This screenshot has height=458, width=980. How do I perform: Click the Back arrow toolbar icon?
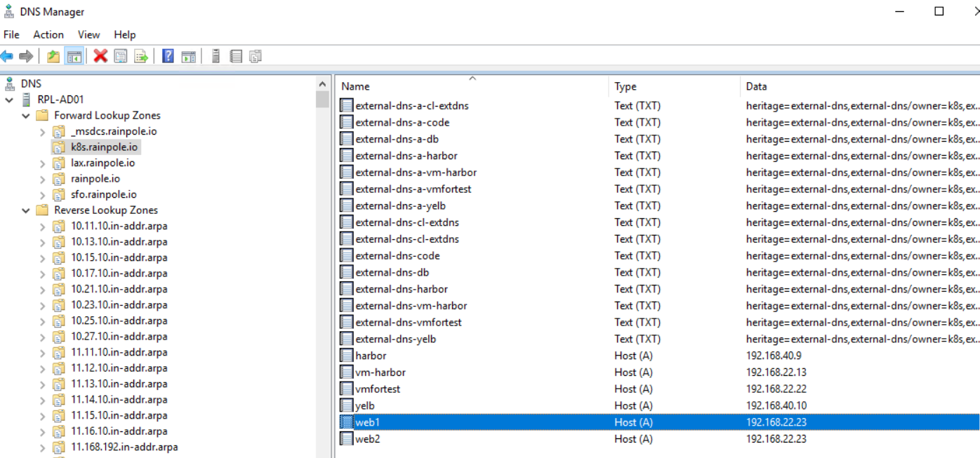[7, 56]
